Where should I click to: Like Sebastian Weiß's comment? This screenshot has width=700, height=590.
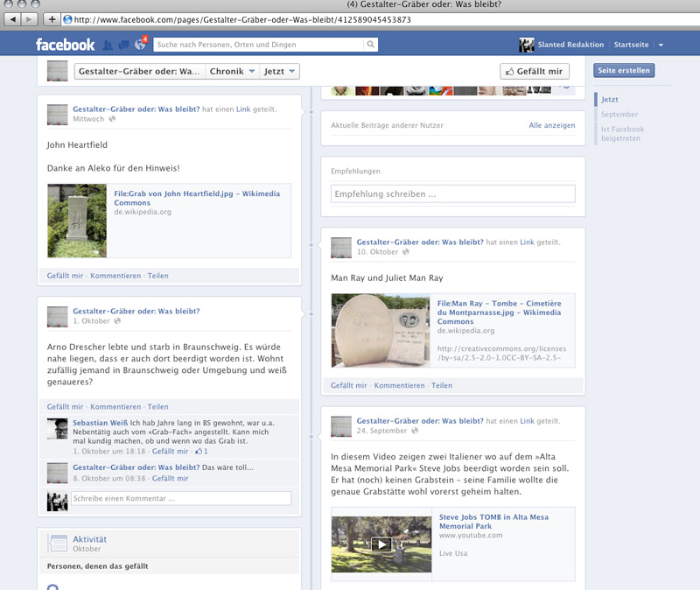click(170, 451)
